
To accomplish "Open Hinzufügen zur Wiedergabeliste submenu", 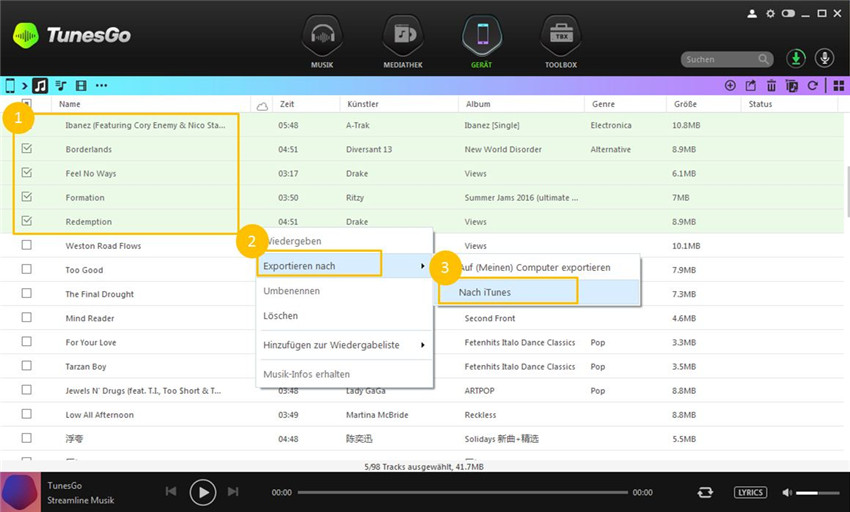I will click(345, 345).
